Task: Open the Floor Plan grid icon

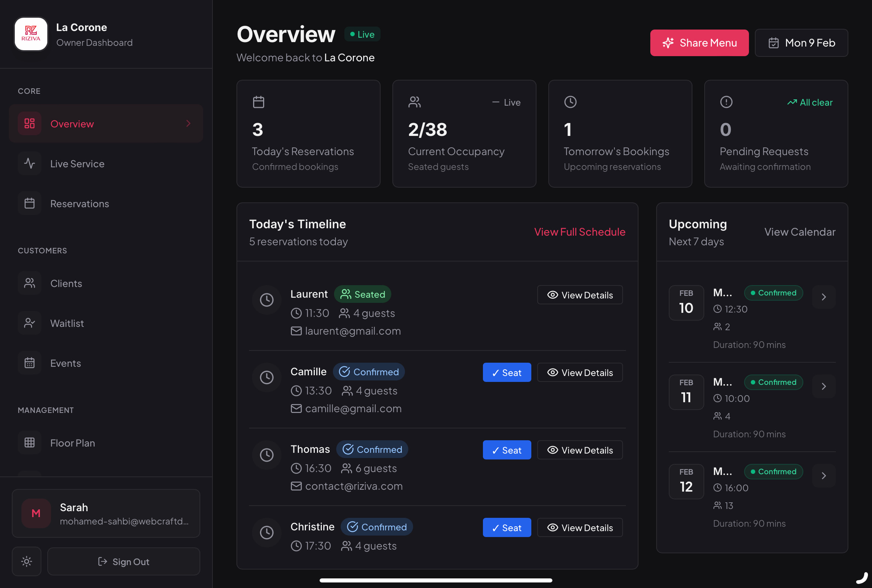Action: [x=29, y=442]
